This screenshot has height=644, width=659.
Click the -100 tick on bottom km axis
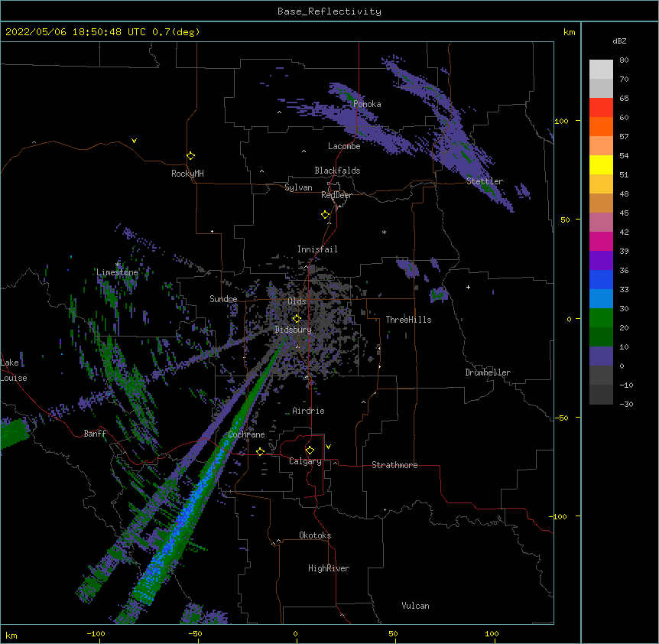(96, 634)
